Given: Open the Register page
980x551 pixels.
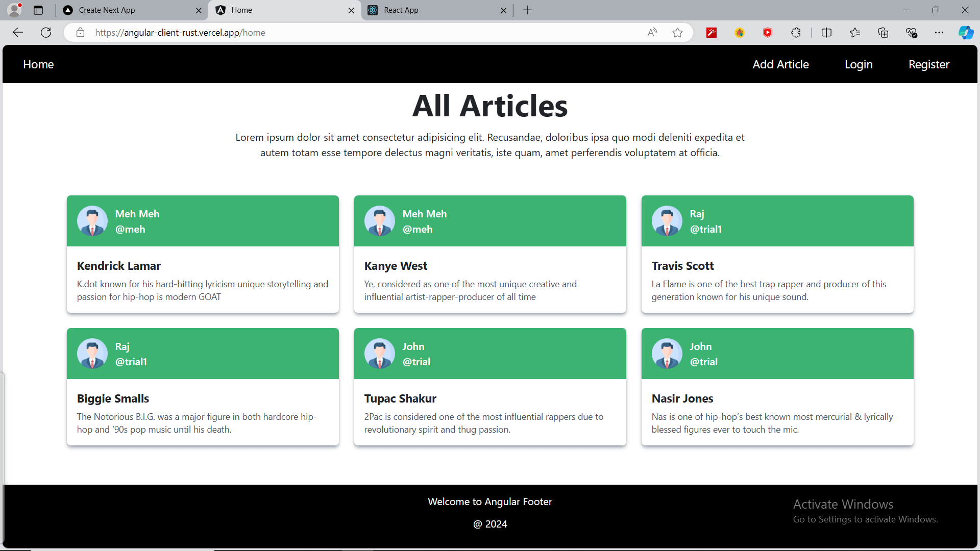Looking at the screenshot, I should (x=929, y=64).
